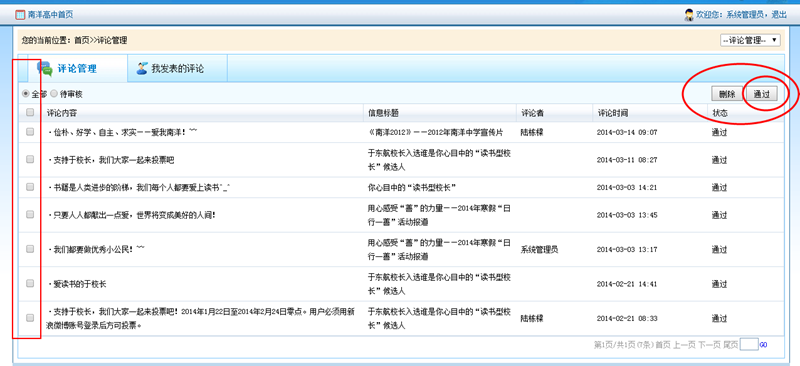Click the GO pagination link
The image size is (800, 366).
click(763, 345)
